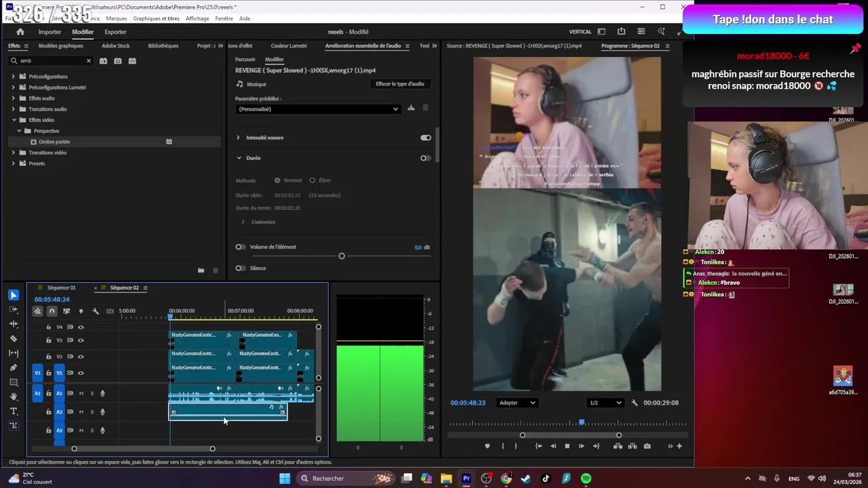Switch to the Parcourir tab
Image resolution: width=868 pixels, height=488 pixels.
pyautogui.click(x=245, y=59)
